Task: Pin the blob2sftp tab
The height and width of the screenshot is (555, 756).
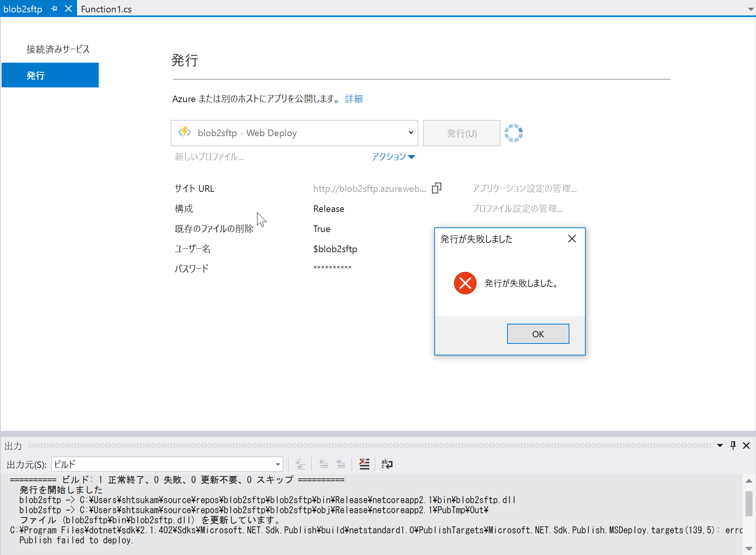Action: pos(54,9)
